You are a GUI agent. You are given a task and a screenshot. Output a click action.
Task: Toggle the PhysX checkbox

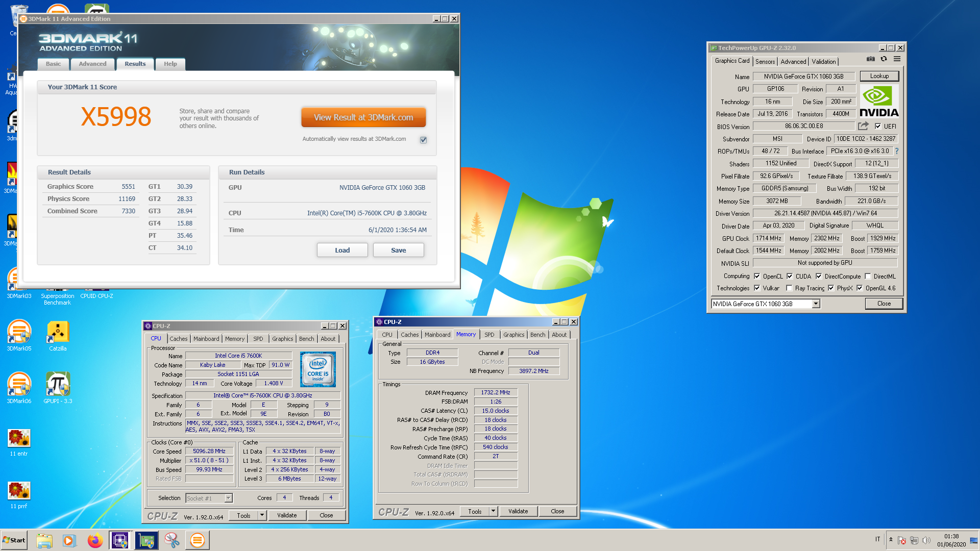point(831,288)
